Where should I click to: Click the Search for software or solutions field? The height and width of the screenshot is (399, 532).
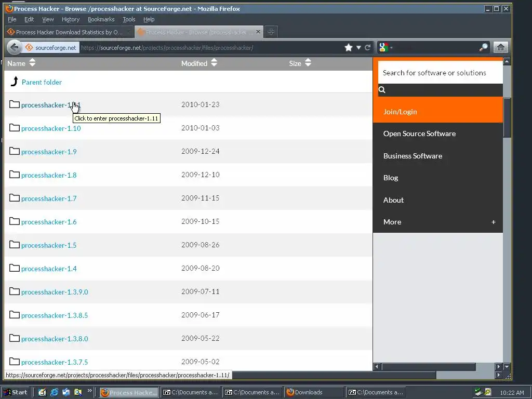(x=441, y=73)
